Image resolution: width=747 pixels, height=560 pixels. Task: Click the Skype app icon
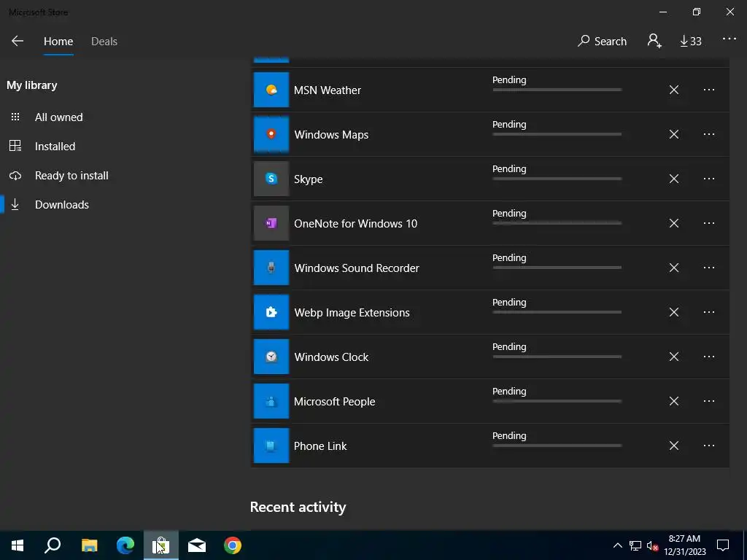(x=271, y=179)
